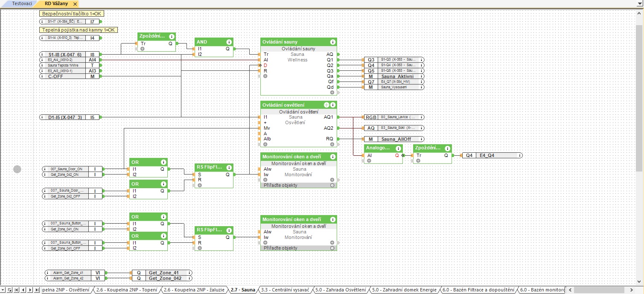644x294 pixels.
Task: Open page tab 3.3 - Centrální vysavač
Action: coord(285,290)
